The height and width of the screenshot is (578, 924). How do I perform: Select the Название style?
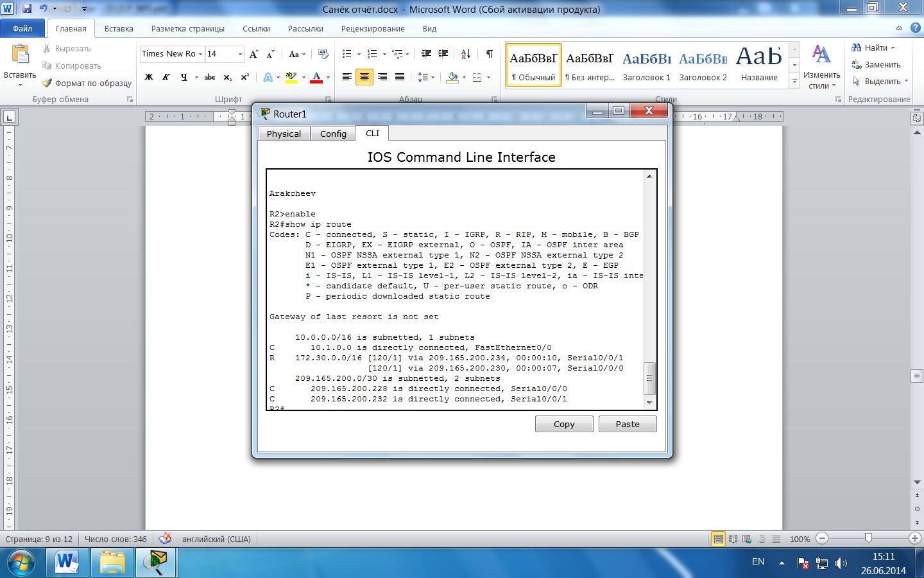(x=759, y=64)
